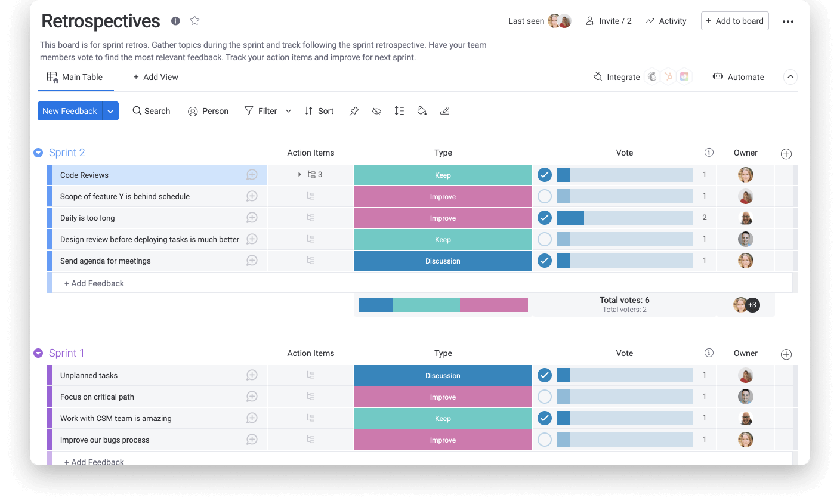840x504 pixels.
Task: Open the board options ellipsis menu
Action: pos(788,21)
